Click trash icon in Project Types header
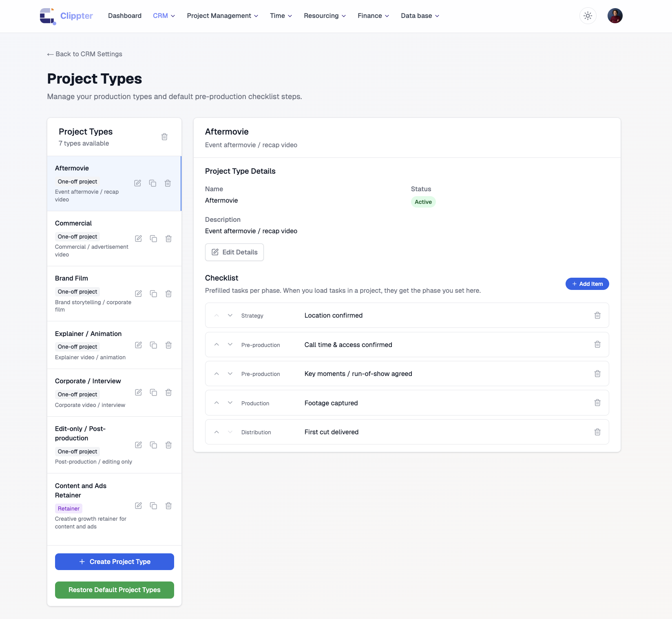Screen dimensions: 672x619 click(x=164, y=137)
